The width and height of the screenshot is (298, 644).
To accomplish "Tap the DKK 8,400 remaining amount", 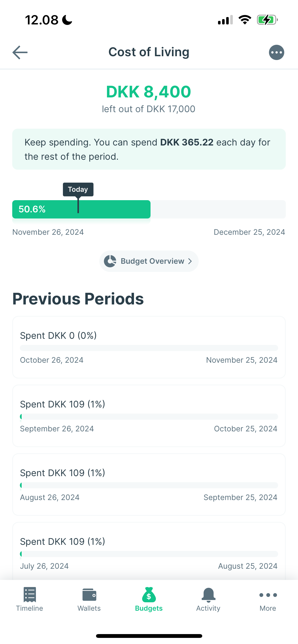I will point(149,92).
